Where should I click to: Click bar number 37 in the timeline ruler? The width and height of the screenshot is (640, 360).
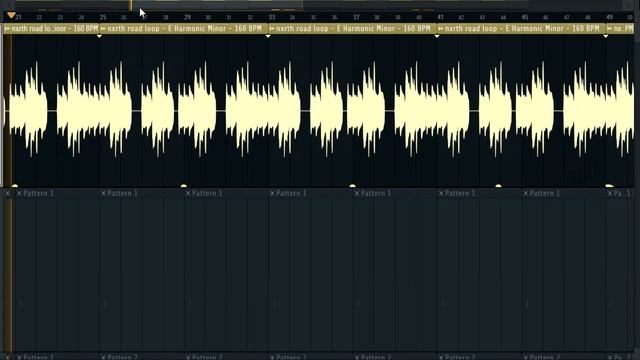[356, 17]
